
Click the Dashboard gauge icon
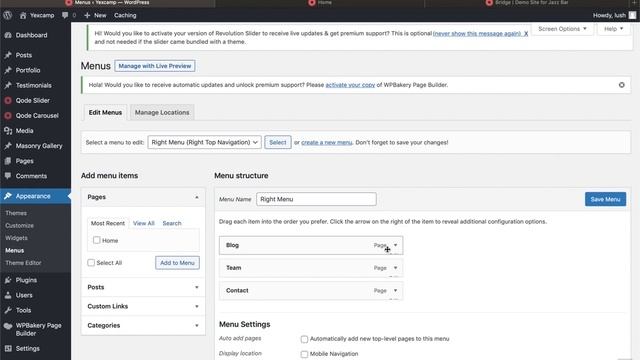click(8, 35)
